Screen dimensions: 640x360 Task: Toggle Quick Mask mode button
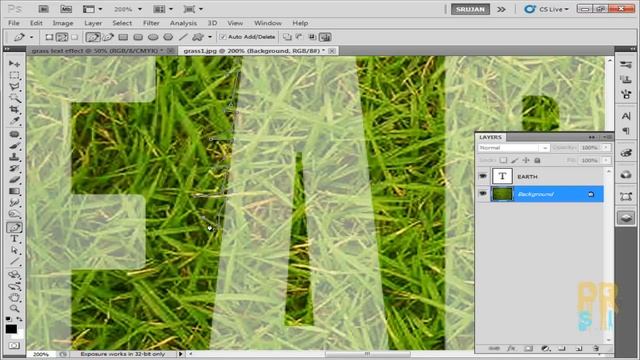pos(14,346)
